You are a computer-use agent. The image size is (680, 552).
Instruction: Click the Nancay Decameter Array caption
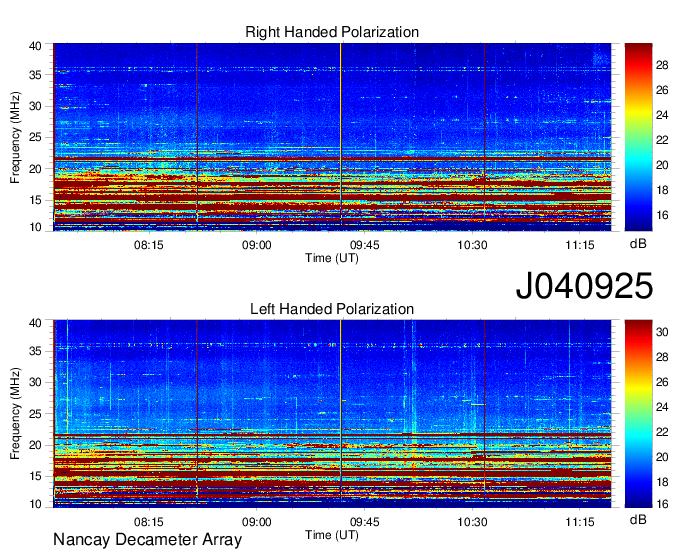[x=147, y=540]
